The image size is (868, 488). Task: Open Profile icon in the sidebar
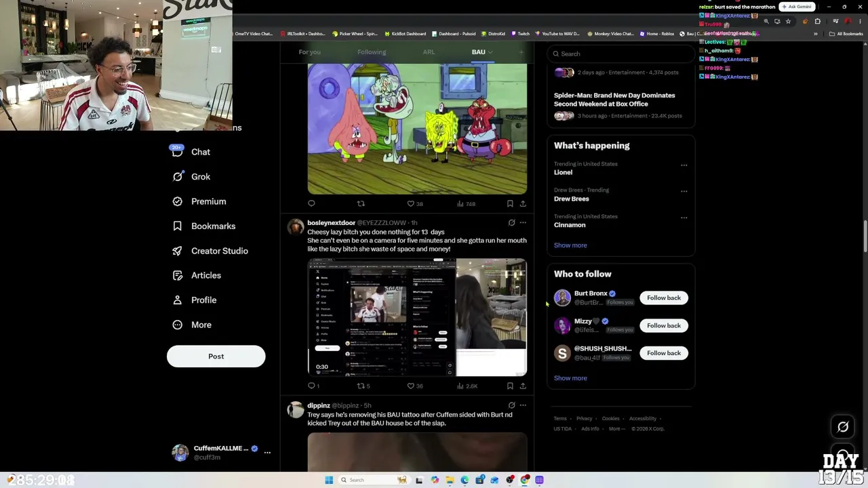(177, 300)
